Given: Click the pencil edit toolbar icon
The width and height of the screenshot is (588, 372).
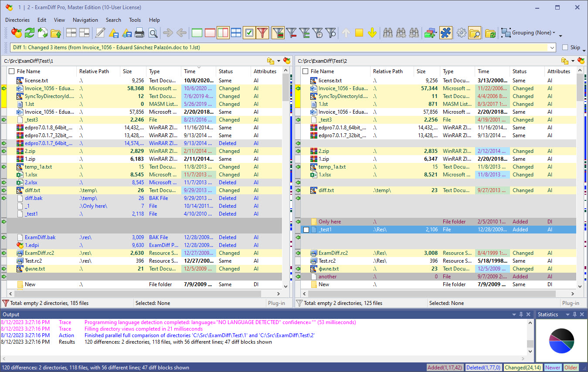Looking at the screenshot, I should pos(100,33).
